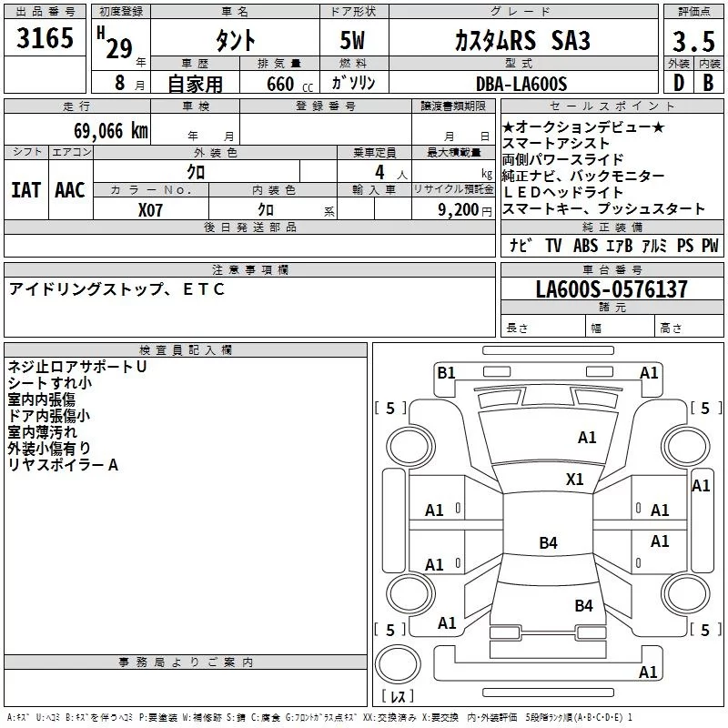The image size is (728, 728).
Task: Click the mileage 69,066 km
Action: pyautogui.click(x=111, y=131)
